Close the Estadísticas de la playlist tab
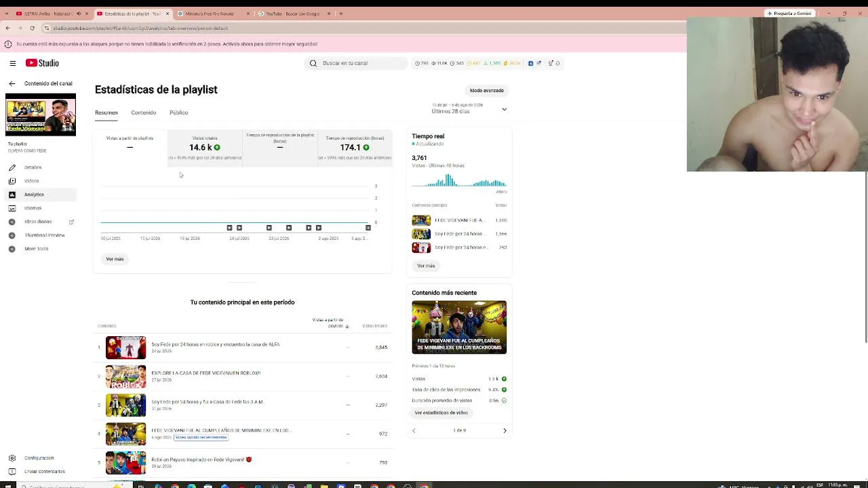Viewport: 868px width, 488px height. 167,14
